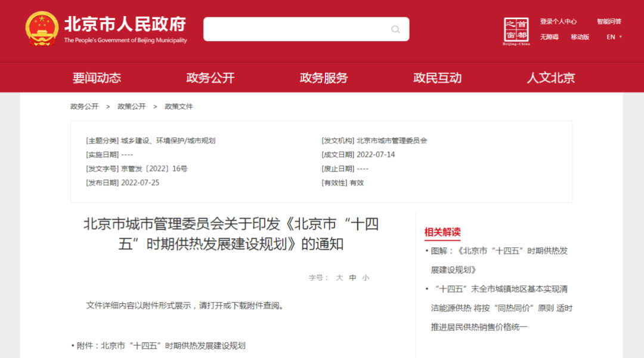Image resolution: width=644 pixels, height=358 pixels.
Task: Click inside the search input box
Action: [x=298, y=29]
